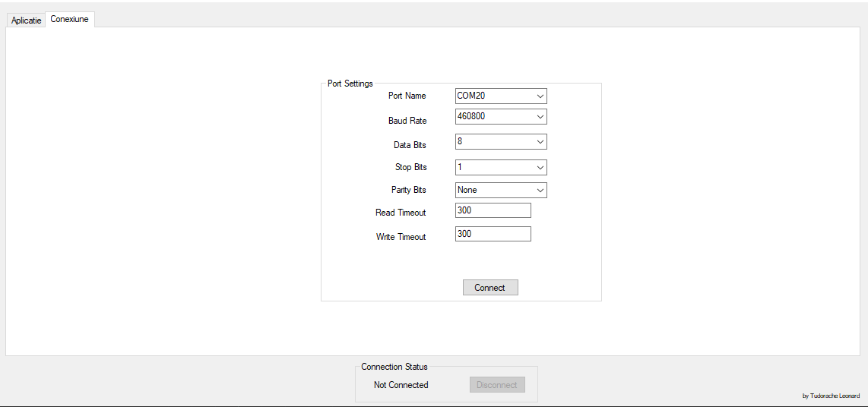Viewport: 868px width, 407px height.
Task: Open the Parity Bits dropdown set to None
Action: point(501,190)
